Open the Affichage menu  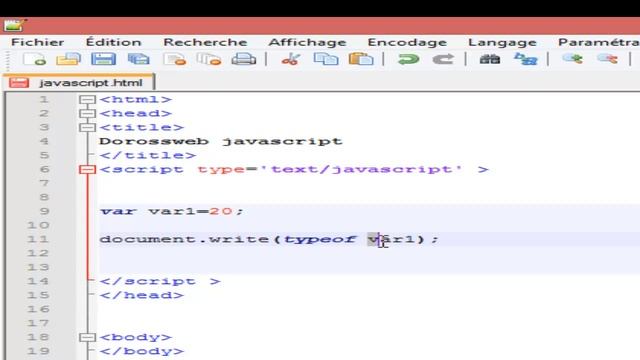coord(307,42)
